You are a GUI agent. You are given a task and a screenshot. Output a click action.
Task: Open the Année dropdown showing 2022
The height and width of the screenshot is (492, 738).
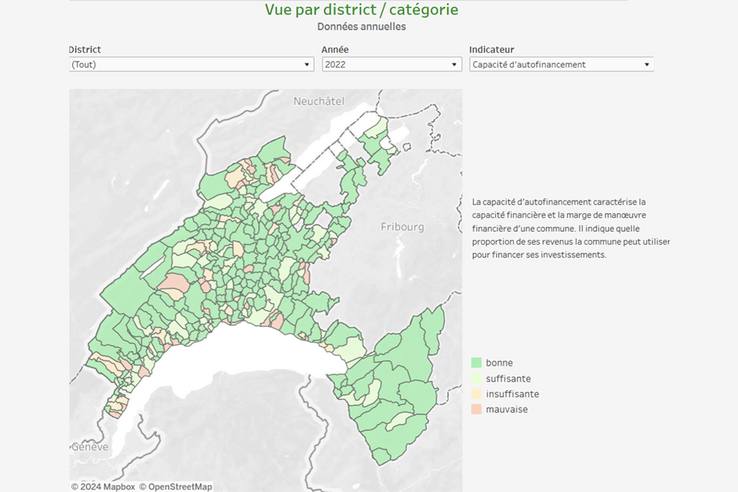[392, 65]
